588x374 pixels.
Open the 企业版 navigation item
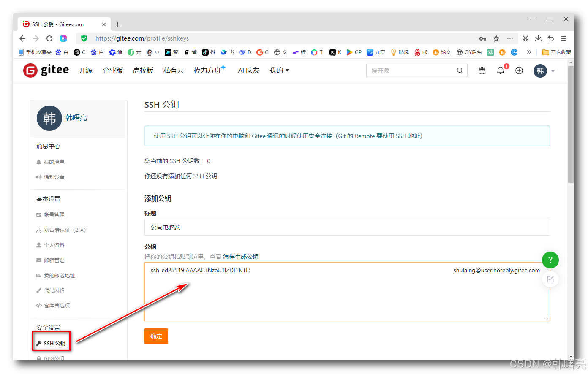pos(113,70)
